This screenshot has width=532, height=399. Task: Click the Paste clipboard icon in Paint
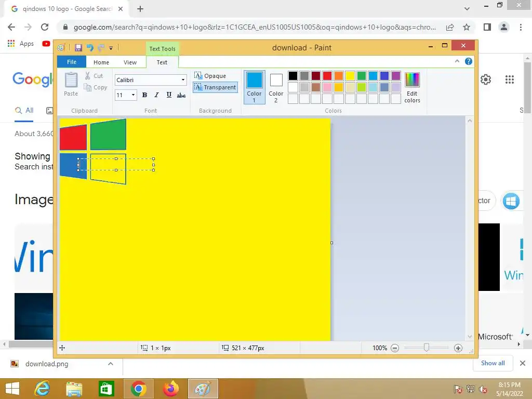[71, 80]
